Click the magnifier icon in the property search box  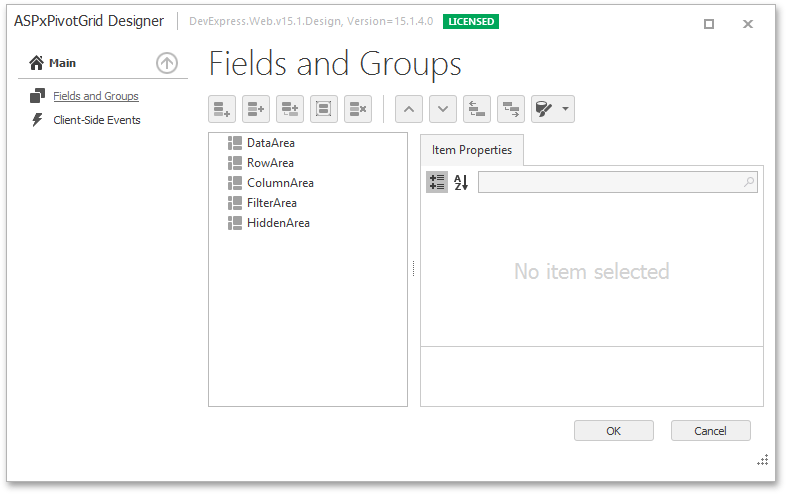coord(749,182)
